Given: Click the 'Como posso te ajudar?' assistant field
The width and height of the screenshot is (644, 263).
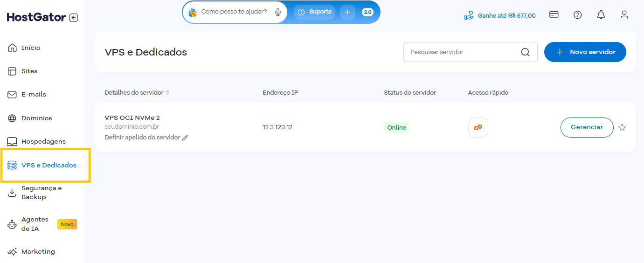Looking at the screenshot, I should click(234, 12).
